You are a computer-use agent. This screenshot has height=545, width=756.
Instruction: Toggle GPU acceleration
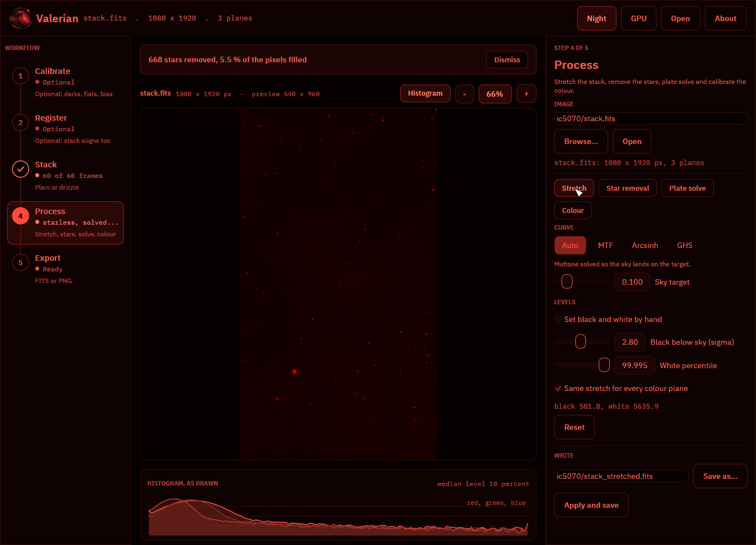pos(639,18)
